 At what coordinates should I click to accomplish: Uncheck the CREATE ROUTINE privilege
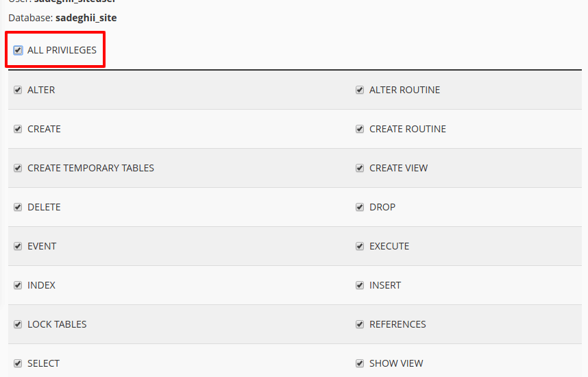(360, 129)
